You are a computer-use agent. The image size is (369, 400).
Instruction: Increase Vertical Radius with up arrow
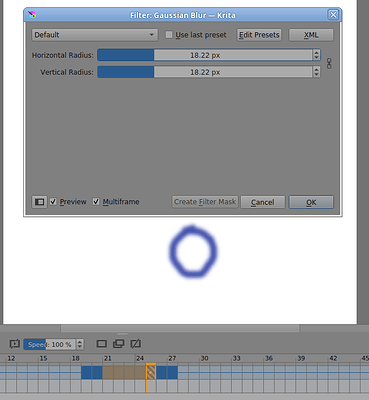point(316,69)
